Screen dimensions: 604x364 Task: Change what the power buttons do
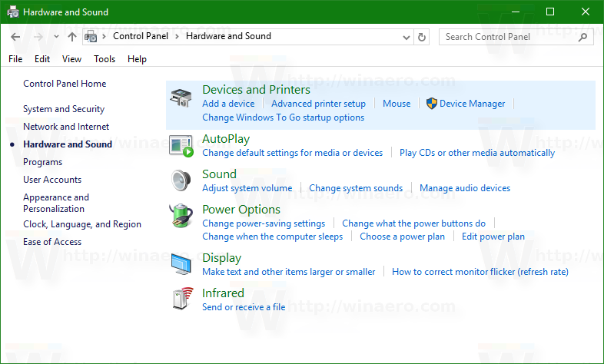tap(413, 223)
